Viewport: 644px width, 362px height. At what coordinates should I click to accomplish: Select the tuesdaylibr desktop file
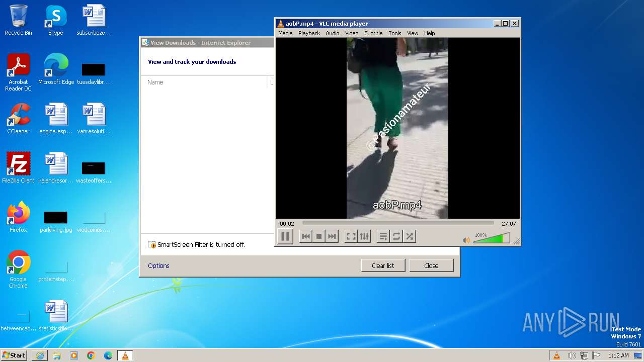94,74
